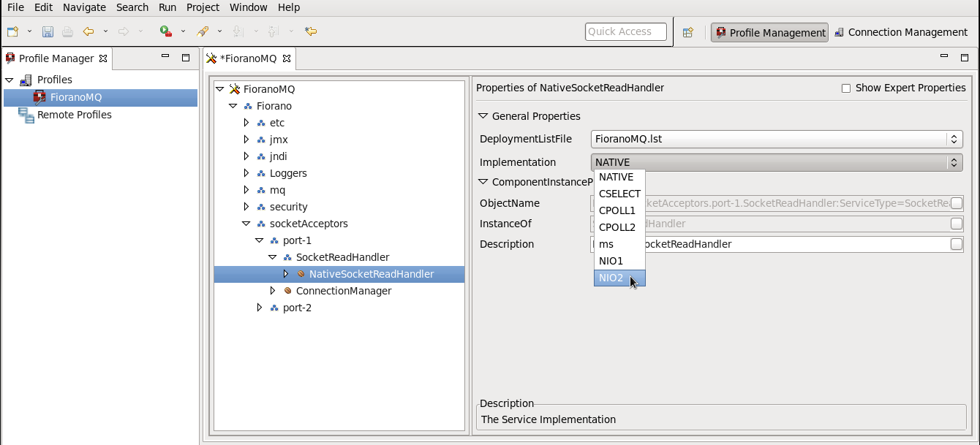Viewport: 980px width, 445px height.
Task: Enable Show Expert Properties checkbox
Action: coord(846,88)
